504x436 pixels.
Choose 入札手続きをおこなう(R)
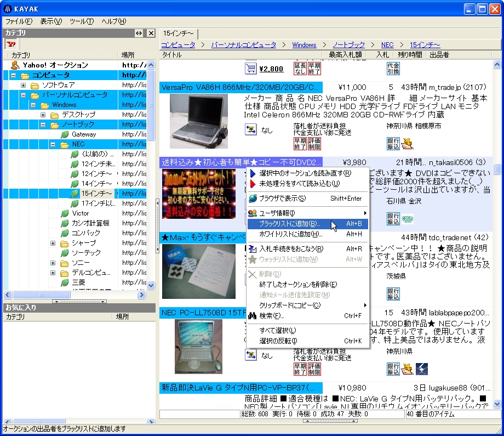308,249
